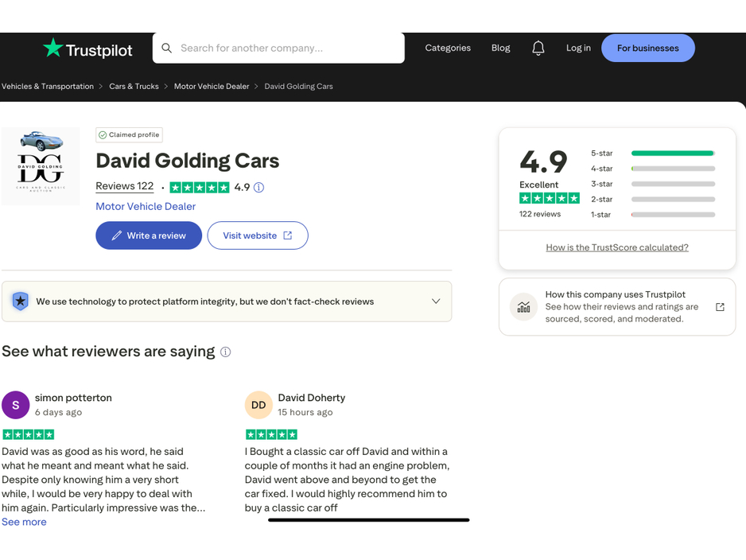Screen dimensions: 746x560
Task: Expand simon potterton's review with See more
Action: [24, 522]
